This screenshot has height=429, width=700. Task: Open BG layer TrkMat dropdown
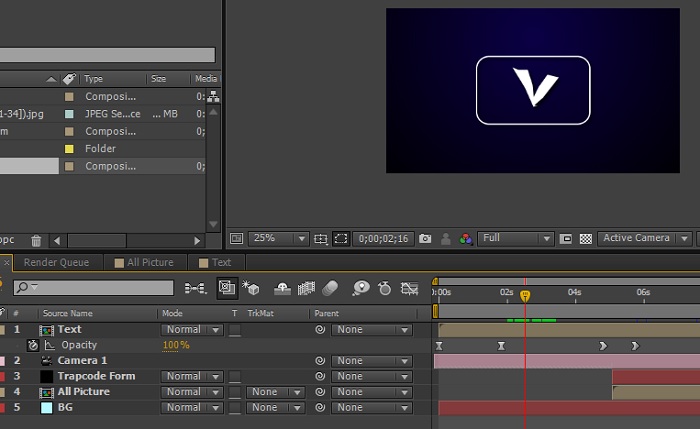275,408
